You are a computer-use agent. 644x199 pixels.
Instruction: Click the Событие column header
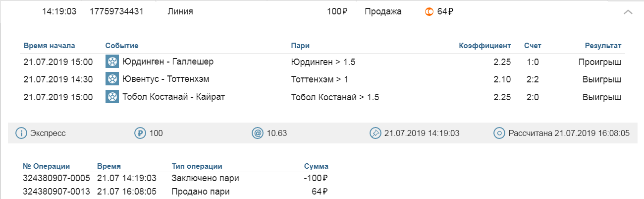(122, 46)
